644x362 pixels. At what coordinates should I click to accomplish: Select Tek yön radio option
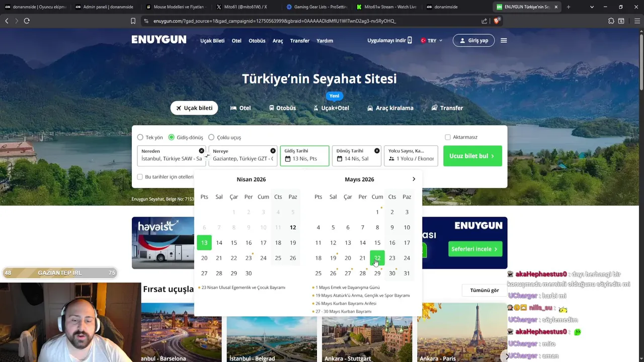click(140, 137)
